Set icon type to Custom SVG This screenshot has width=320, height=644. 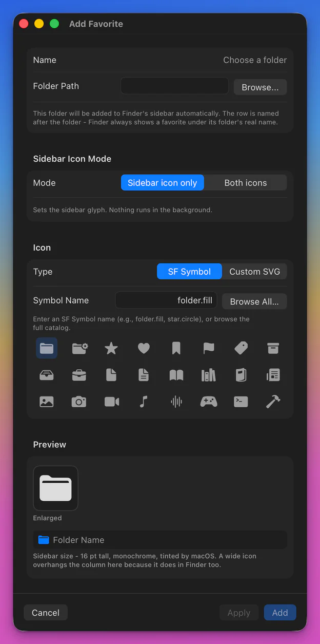tap(254, 272)
